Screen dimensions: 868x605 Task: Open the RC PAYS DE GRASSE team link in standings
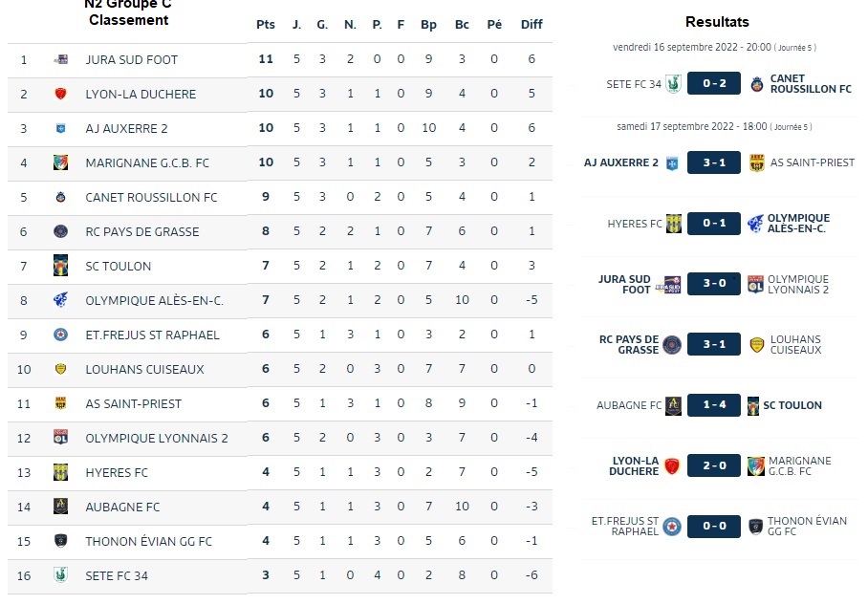[142, 231]
